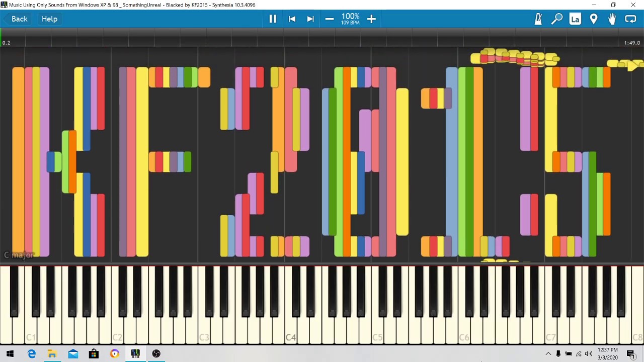Play the C5 piano key
The width and height of the screenshot is (644, 362).
[x=377, y=332]
